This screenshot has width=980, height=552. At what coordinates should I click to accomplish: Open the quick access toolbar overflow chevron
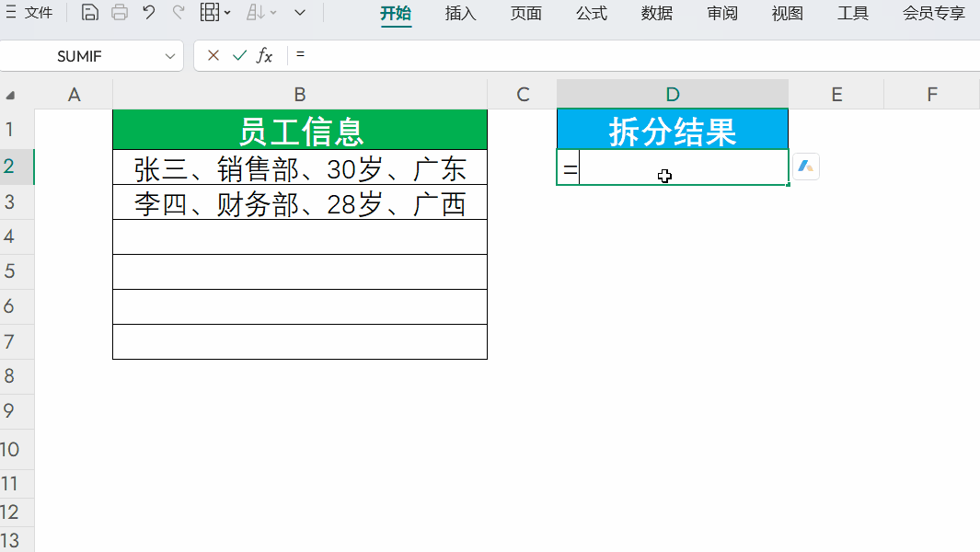pos(300,13)
